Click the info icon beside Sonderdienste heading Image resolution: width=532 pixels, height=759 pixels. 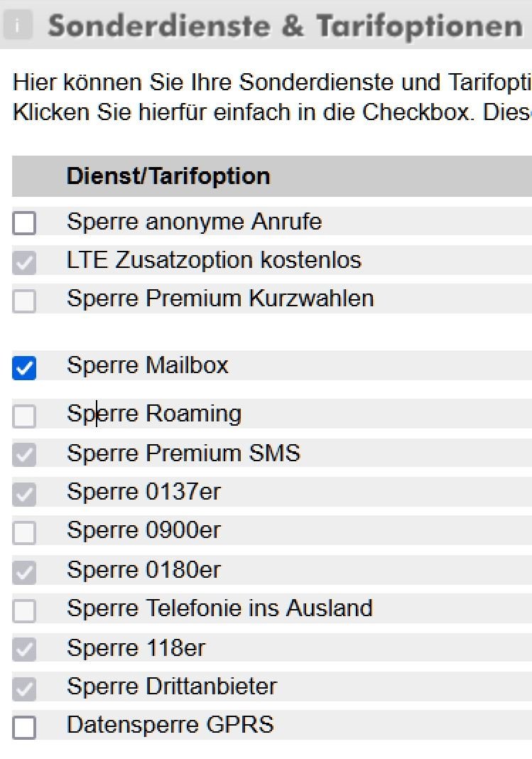[18, 25]
